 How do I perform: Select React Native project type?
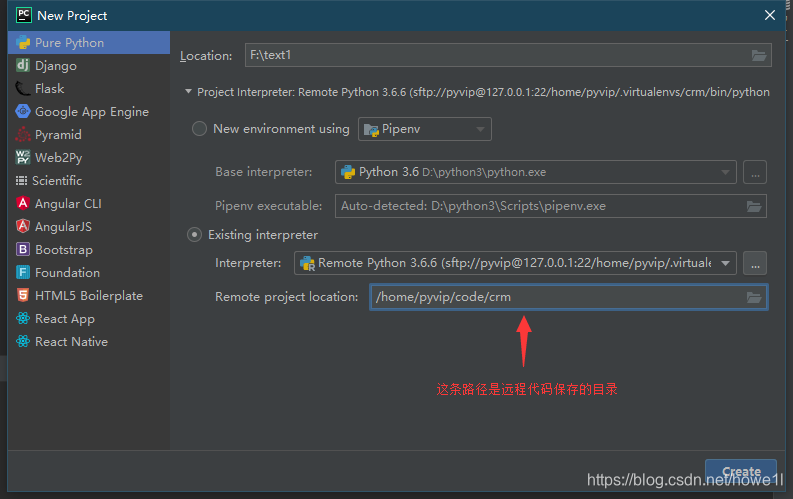click(89, 342)
